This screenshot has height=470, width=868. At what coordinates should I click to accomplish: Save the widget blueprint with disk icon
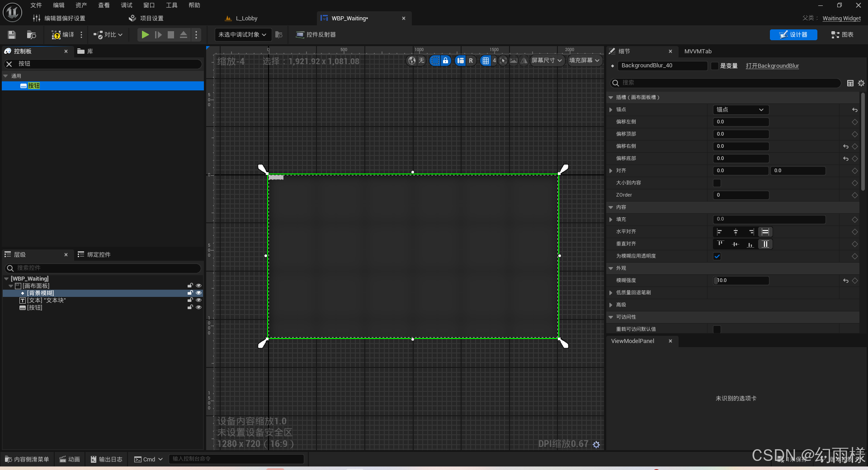[12, 35]
